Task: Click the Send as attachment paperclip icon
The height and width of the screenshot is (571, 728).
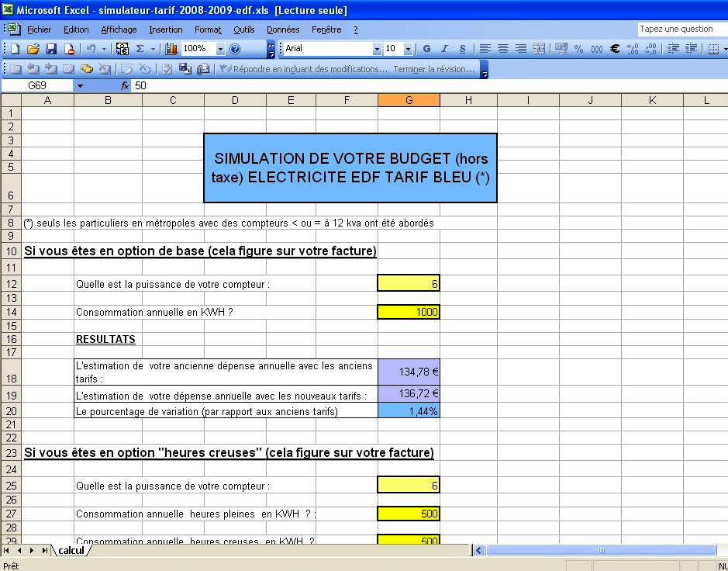Action: click(x=203, y=69)
